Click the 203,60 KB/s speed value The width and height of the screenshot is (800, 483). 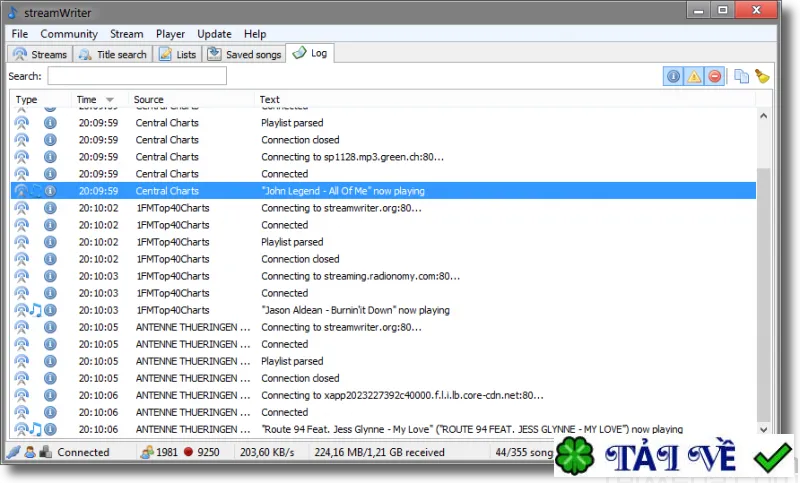tap(267, 452)
